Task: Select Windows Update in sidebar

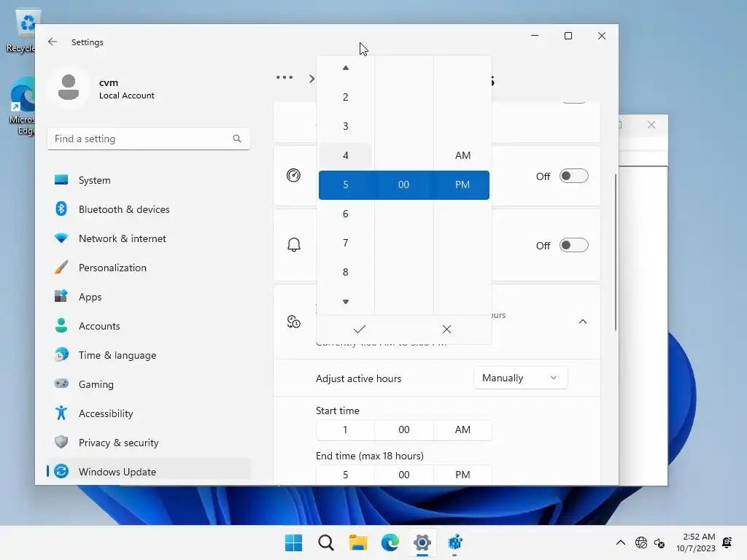Action: coord(149,472)
